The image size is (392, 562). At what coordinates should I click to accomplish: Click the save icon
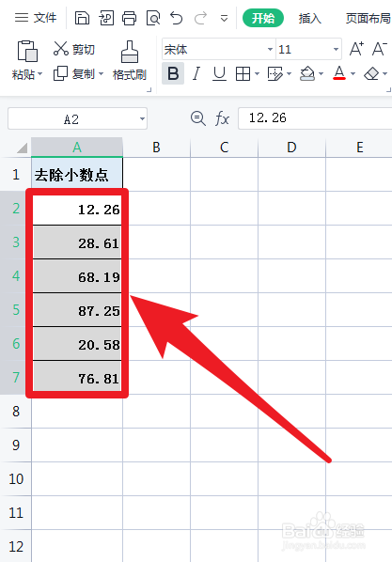[82, 18]
